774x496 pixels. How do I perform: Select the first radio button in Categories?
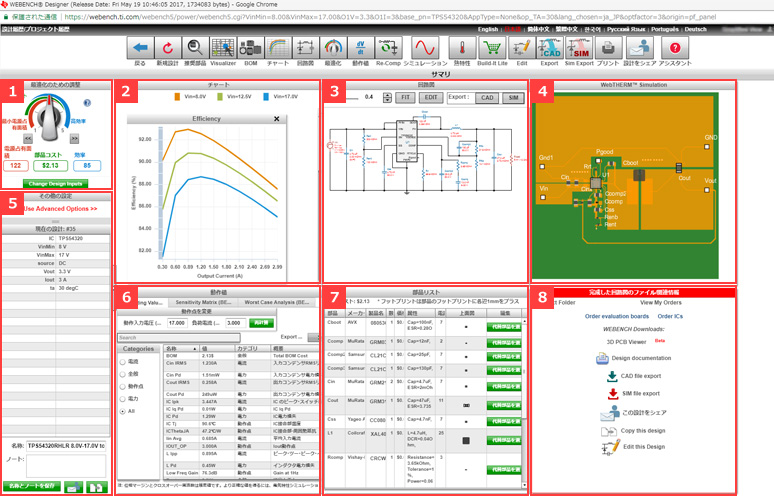pos(122,362)
